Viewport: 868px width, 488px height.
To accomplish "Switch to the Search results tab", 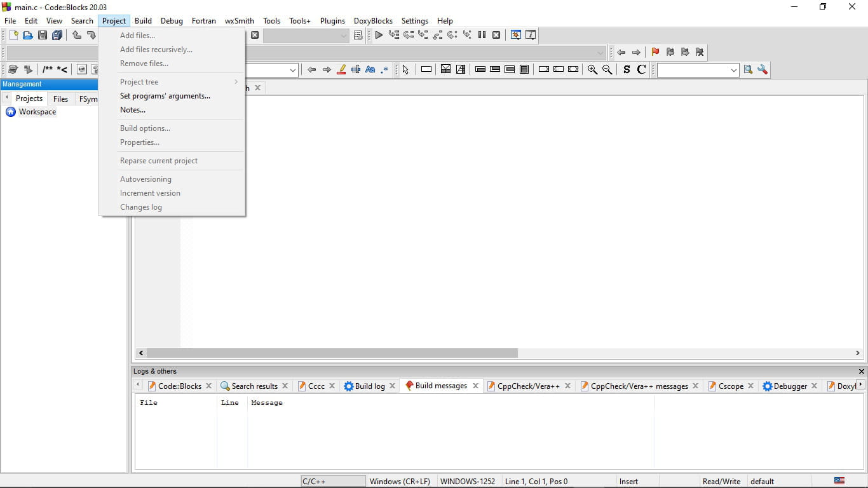I will click(254, 386).
